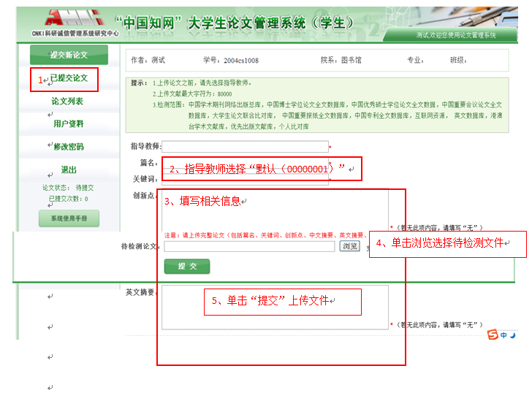
Task: Click the green 提交 submit button
Action: (x=187, y=266)
